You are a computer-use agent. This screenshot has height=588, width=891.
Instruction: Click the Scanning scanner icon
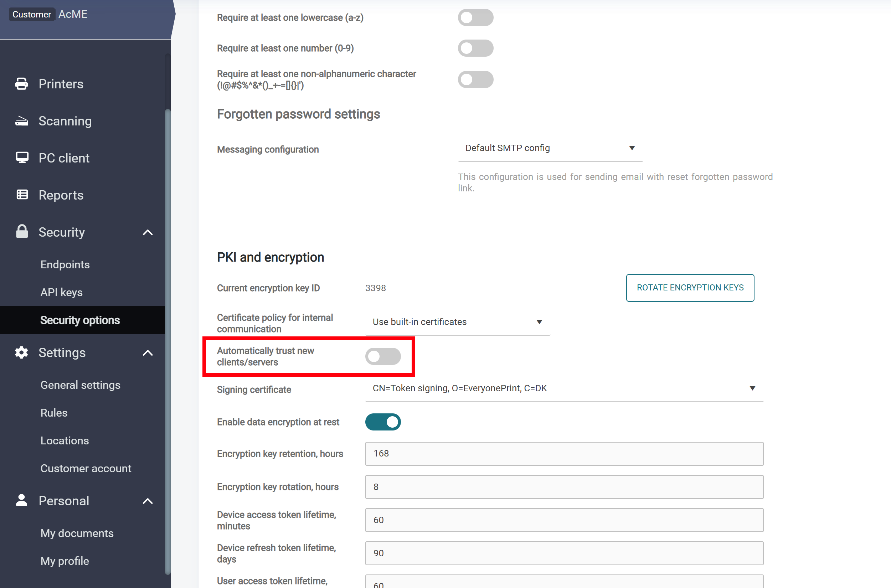pos(21,121)
